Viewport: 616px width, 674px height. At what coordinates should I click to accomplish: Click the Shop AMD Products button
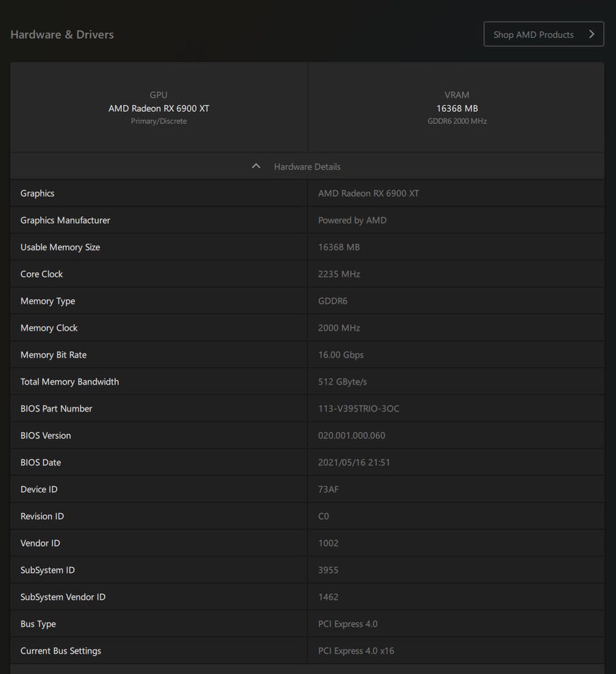click(x=543, y=34)
